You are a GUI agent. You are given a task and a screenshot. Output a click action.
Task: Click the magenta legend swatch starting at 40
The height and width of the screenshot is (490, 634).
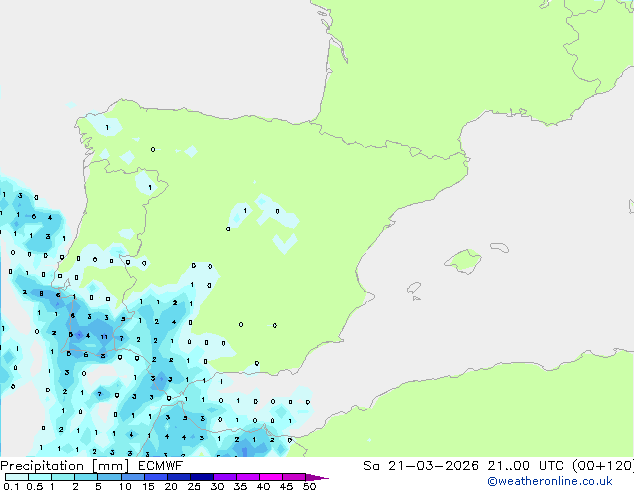[x=271, y=477]
